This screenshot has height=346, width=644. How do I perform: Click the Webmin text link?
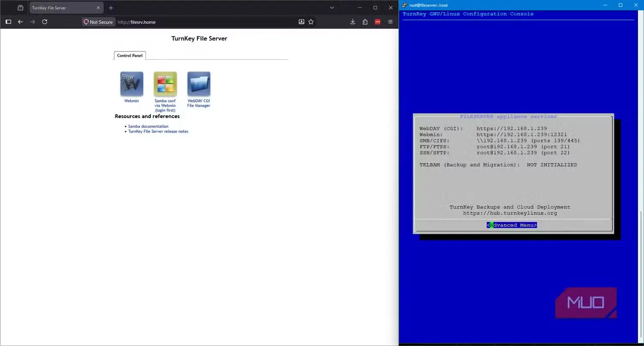click(x=132, y=101)
